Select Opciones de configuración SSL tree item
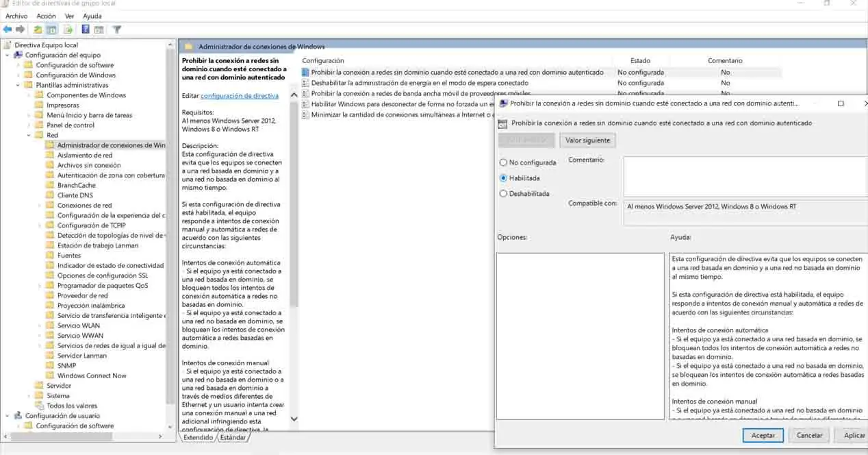This screenshot has height=455, width=868. click(x=102, y=275)
